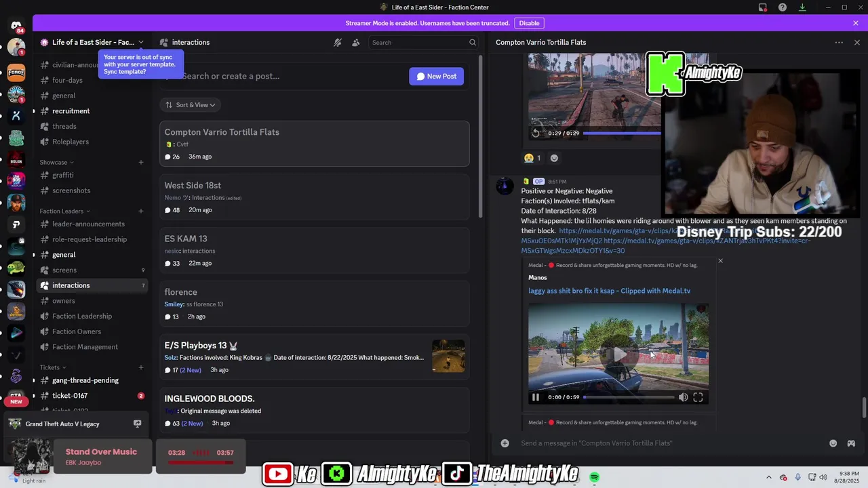The height and width of the screenshot is (488, 868).
Task: Open the florence post
Action: click(x=315, y=304)
